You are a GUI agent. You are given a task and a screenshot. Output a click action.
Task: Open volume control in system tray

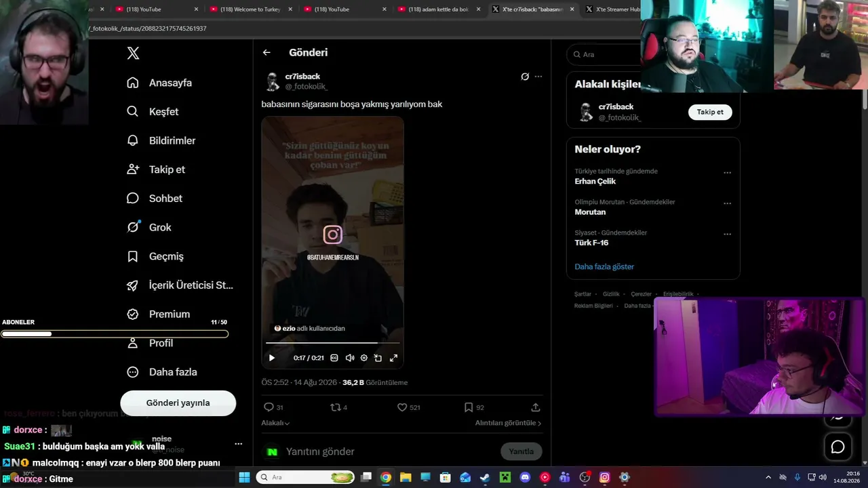(823, 477)
